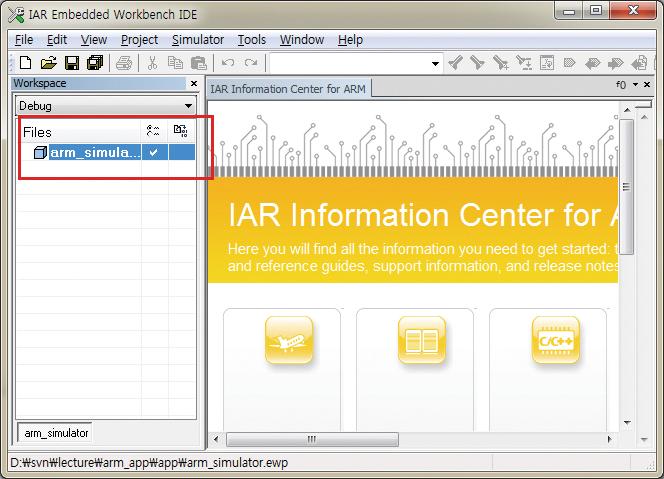Open the Debug configuration dropdown
This screenshot has width=664, height=479.
(188, 106)
